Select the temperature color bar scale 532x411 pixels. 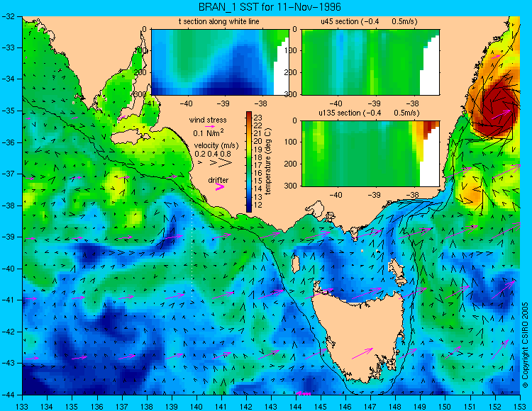pyautogui.click(x=249, y=162)
